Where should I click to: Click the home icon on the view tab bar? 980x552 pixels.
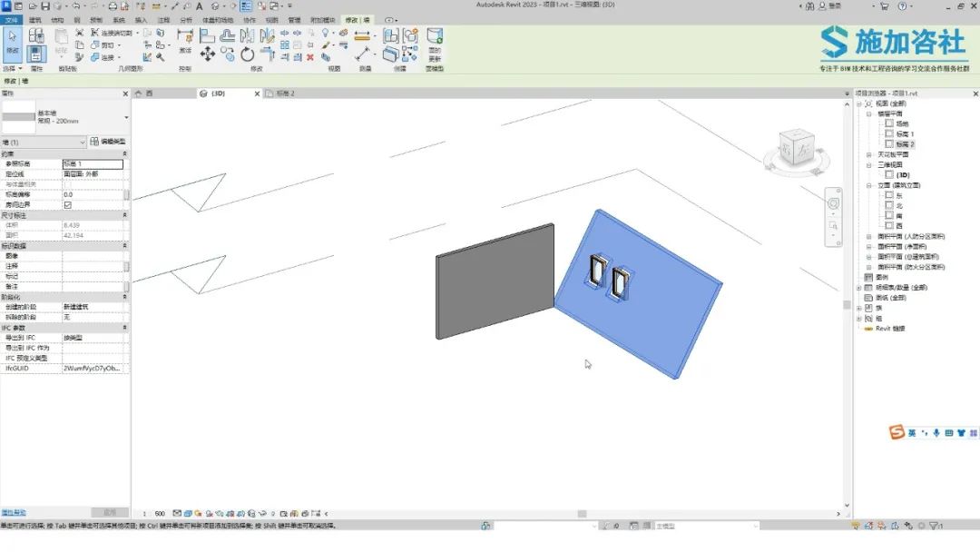tap(139, 94)
